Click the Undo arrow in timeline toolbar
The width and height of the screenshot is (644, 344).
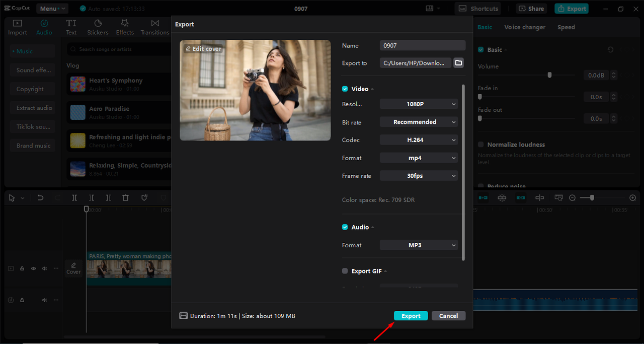pos(41,198)
